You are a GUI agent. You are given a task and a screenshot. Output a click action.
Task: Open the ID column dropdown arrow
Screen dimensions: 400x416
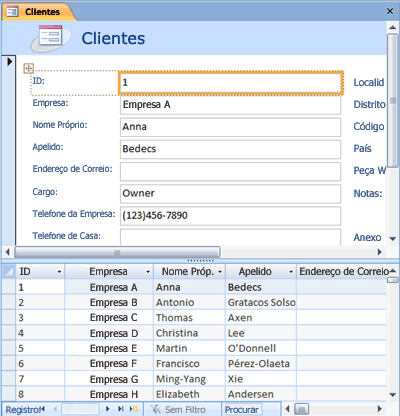(x=59, y=272)
